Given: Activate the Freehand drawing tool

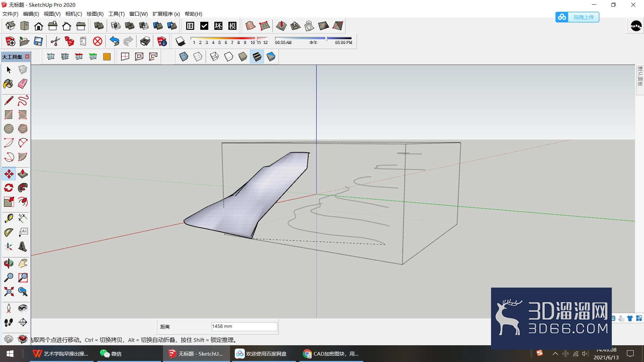Looking at the screenshot, I should [x=23, y=101].
